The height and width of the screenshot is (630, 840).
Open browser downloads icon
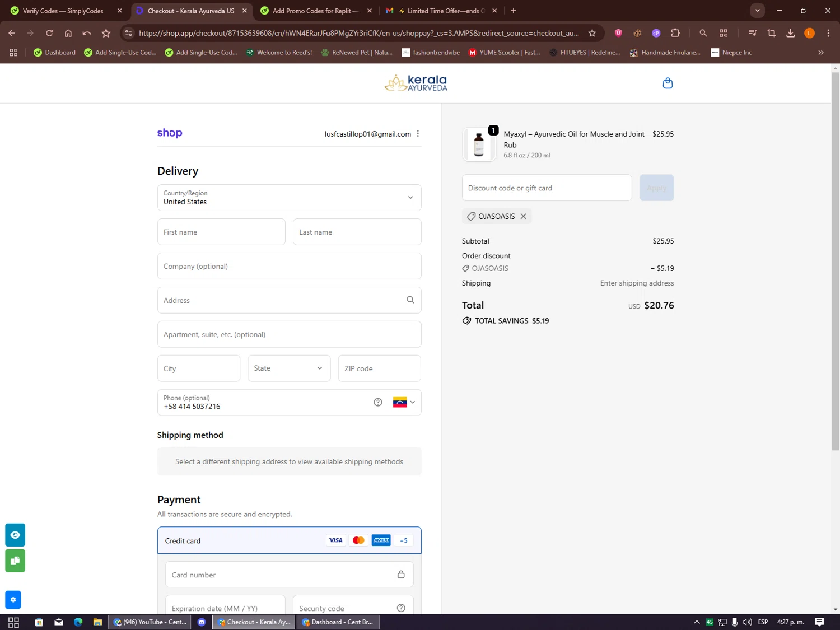(x=791, y=33)
